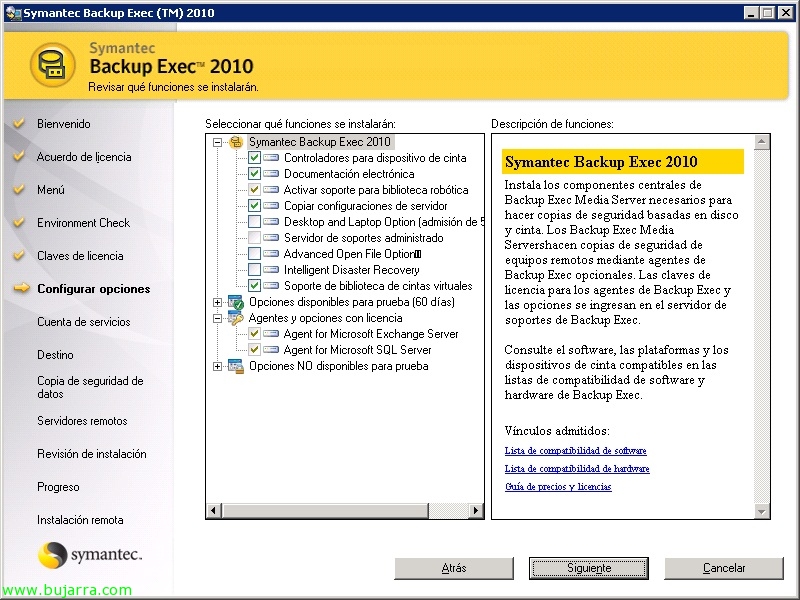Viewport: 800px width, 600px height.
Task: Expand the Opciones NO disponibles para prueba node
Action: pyautogui.click(x=218, y=366)
